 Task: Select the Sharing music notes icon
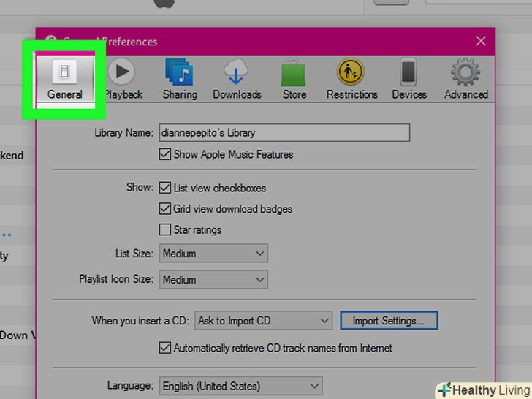tap(179, 72)
